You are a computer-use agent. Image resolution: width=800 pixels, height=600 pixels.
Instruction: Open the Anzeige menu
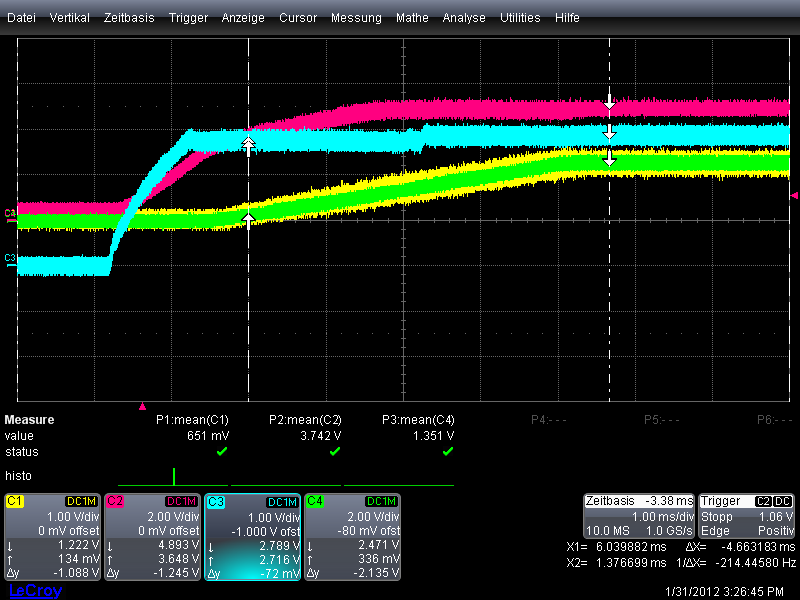click(243, 18)
